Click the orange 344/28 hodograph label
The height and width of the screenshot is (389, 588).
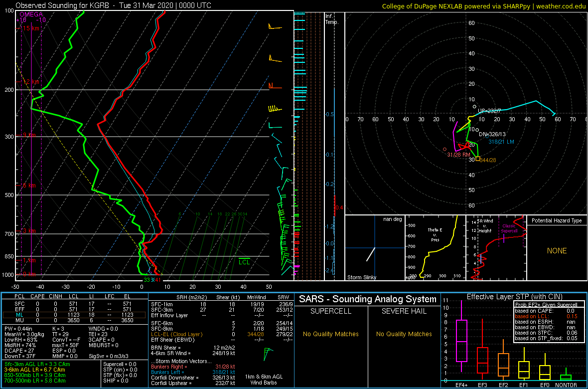(489, 160)
